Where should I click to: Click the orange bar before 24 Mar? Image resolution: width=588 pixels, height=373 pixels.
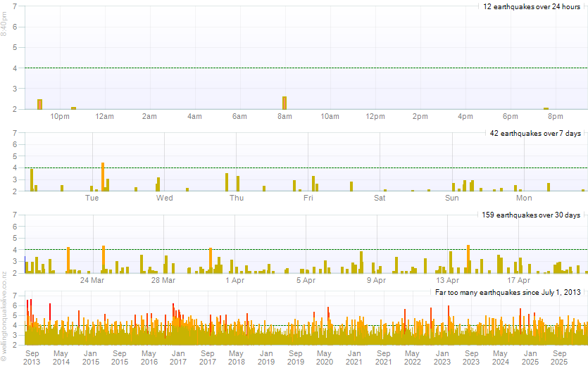point(68,260)
